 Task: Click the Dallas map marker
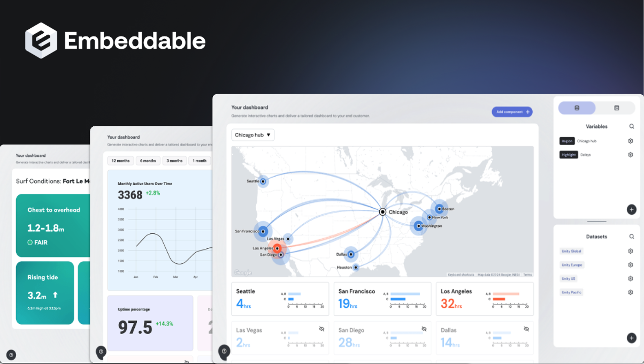pyautogui.click(x=351, y=254)
